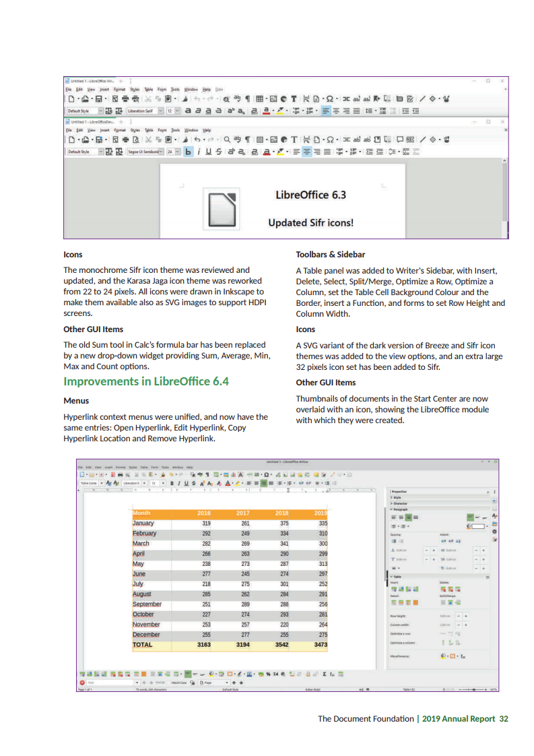Open the Tools menu in second Sifr window
This screenshot has height=756, width=534.
coord(174,129)
